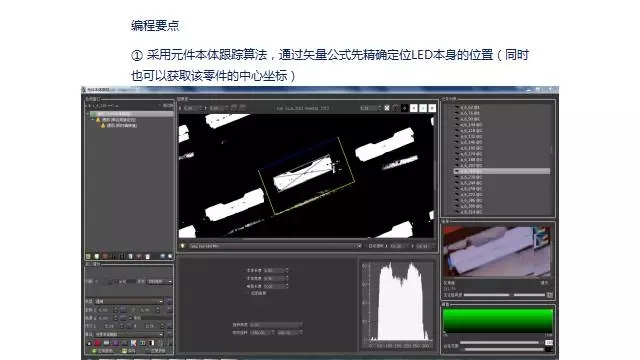This screenshot has height=360, width=640.
Task: Click the fit-to-window icon above the image view
Action: [387, 108]
